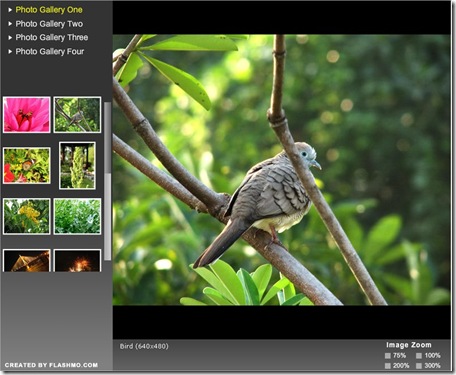The width and height of the screenshot is (456, 375).
Task: Select the pink flower thumbnail
Action: 27,115
